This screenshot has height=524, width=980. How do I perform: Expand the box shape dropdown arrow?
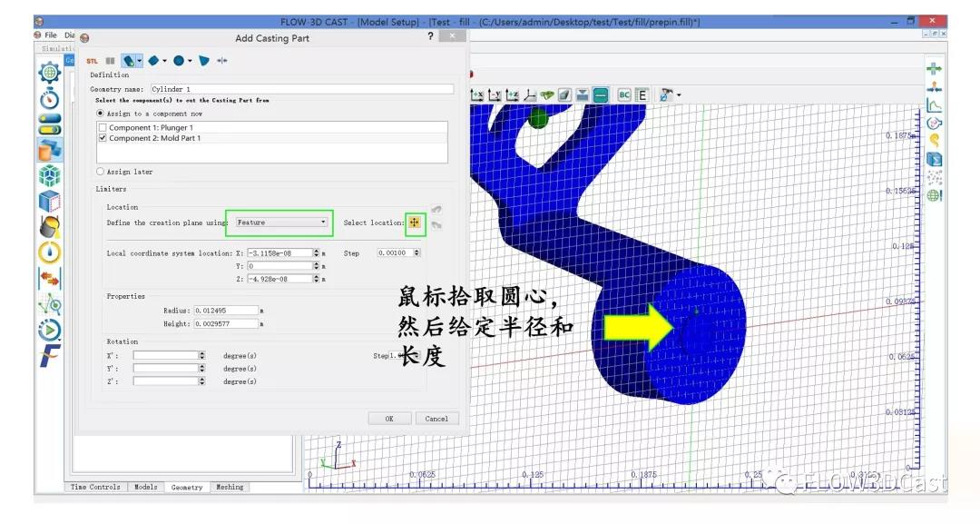click(165, 61)
